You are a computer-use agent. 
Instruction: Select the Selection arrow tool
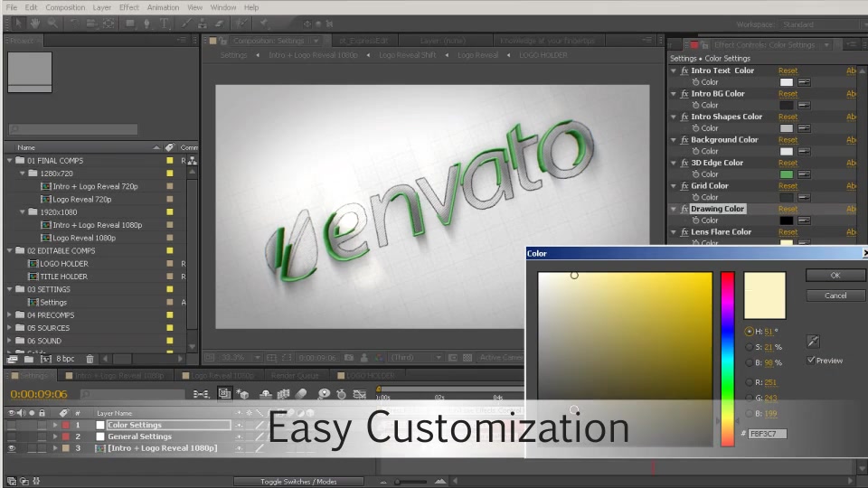click(x=18, y=23)
